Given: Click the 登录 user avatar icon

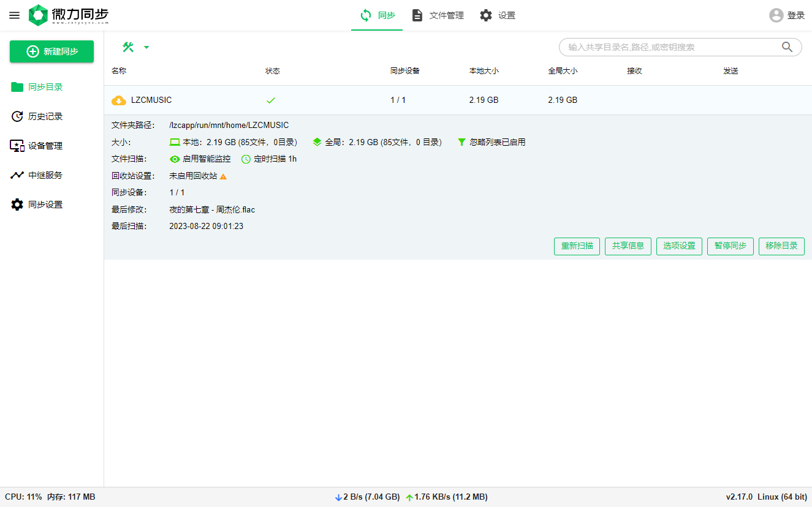Looking at the screenshot, I should tap(776, 15).
